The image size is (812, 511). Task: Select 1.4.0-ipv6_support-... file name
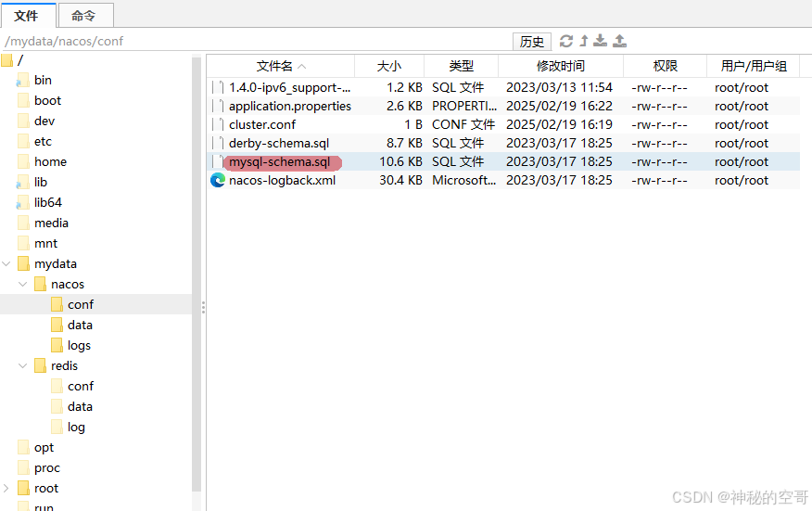pos(290,87)
